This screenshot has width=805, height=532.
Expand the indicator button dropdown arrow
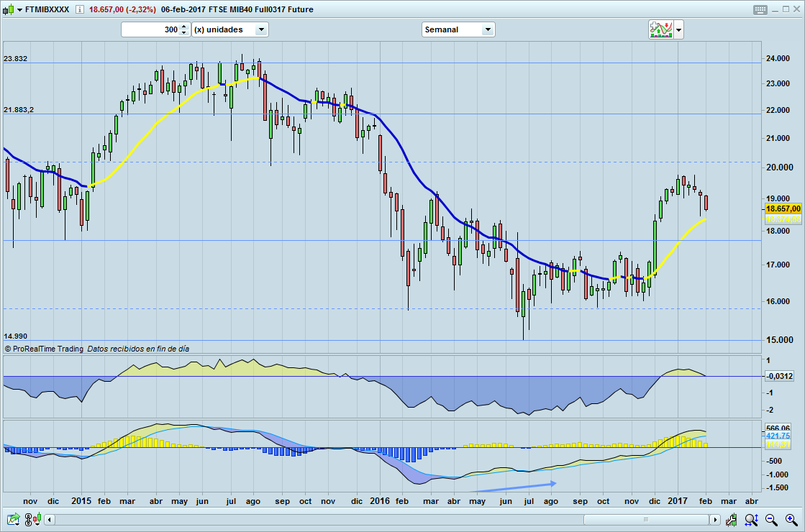(x=678, y=30)
